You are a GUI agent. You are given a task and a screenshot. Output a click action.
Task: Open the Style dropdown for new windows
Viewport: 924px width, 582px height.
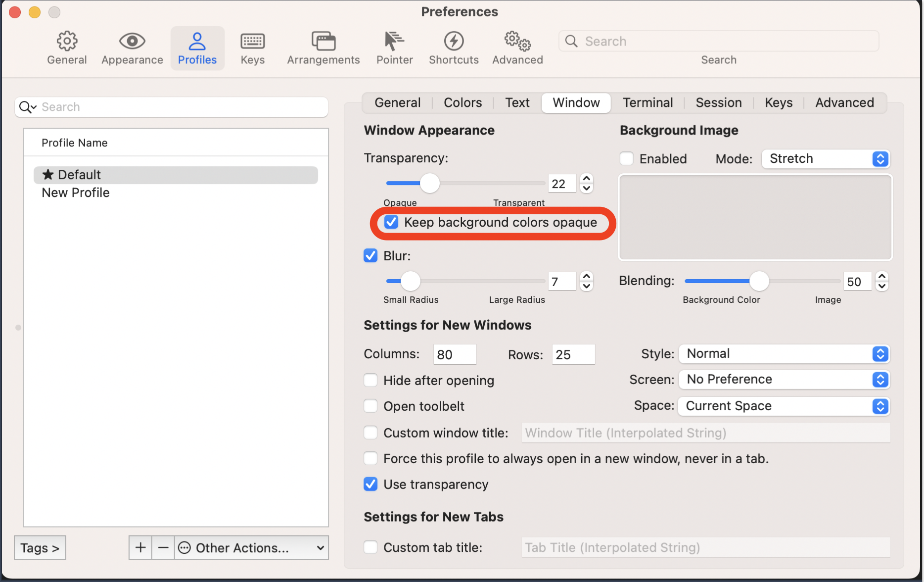[784, 353]
